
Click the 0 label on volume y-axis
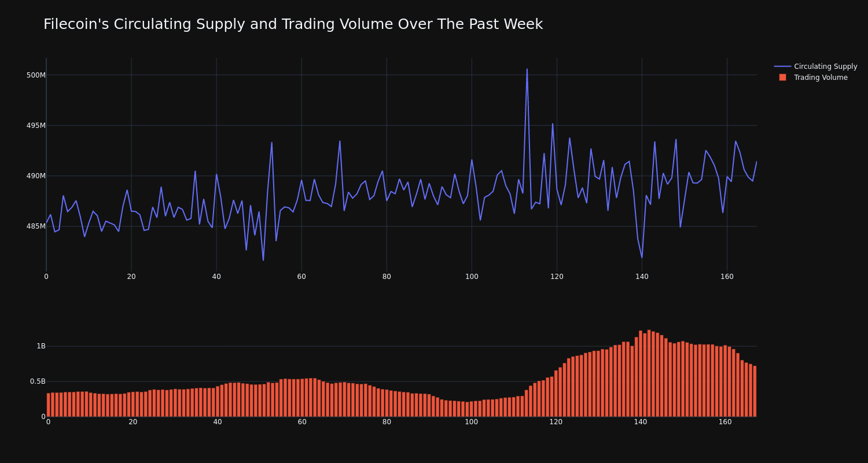point(43,417)
